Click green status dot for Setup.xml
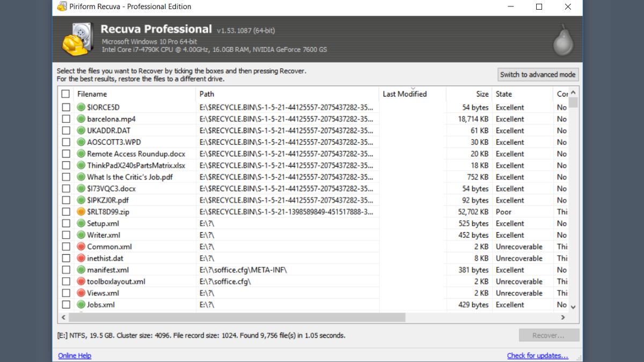This screenshot has width=644, height=362. [82, 224]
